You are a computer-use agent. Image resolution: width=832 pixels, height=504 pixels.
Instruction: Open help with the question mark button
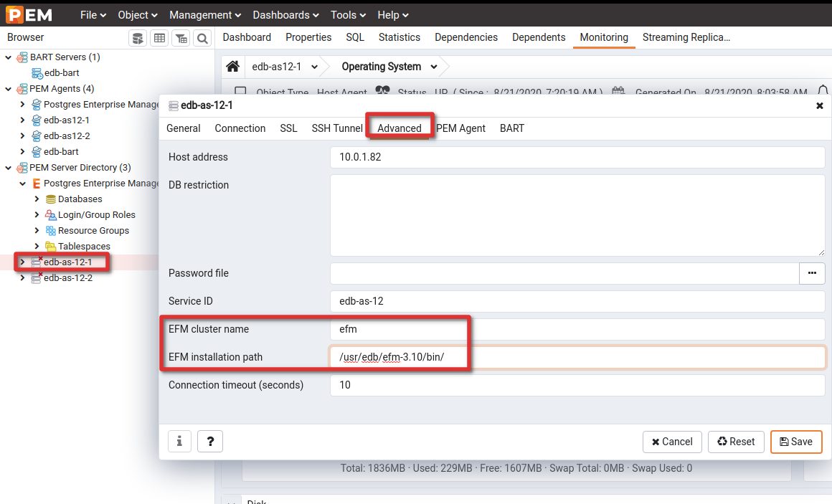(x=210, y=441)
